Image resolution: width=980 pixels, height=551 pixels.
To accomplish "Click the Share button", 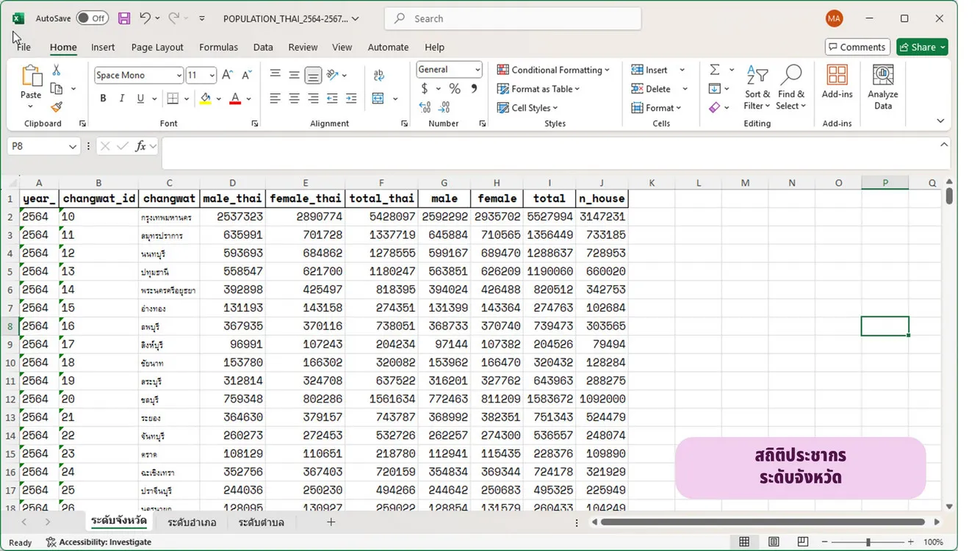I will pyautogui.click(x=922, y=47).
